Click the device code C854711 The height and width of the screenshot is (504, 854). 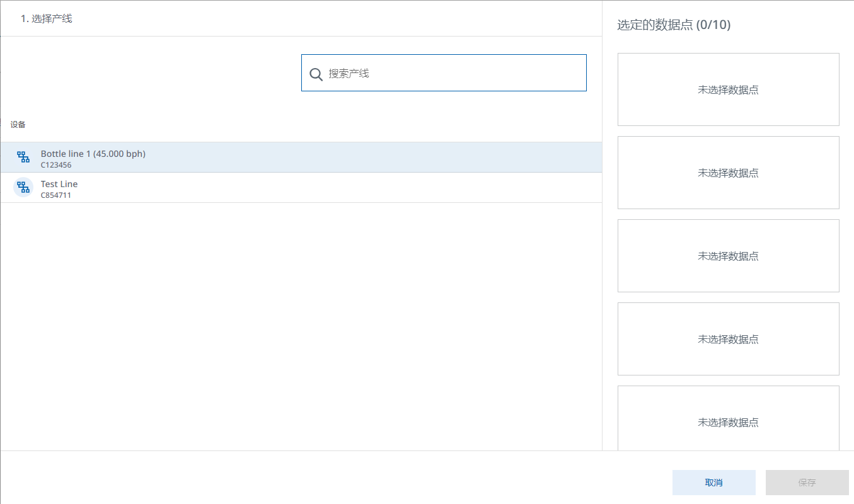[55, 195]
